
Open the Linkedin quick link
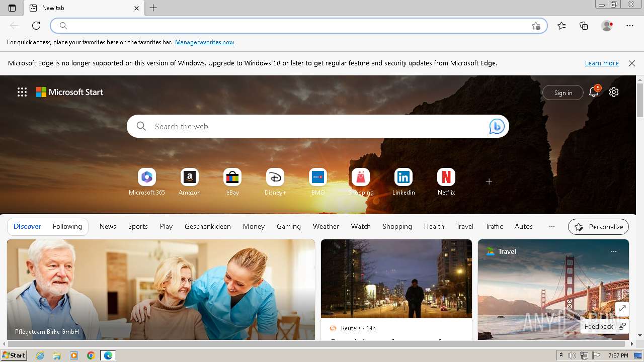tap(404, 182)
